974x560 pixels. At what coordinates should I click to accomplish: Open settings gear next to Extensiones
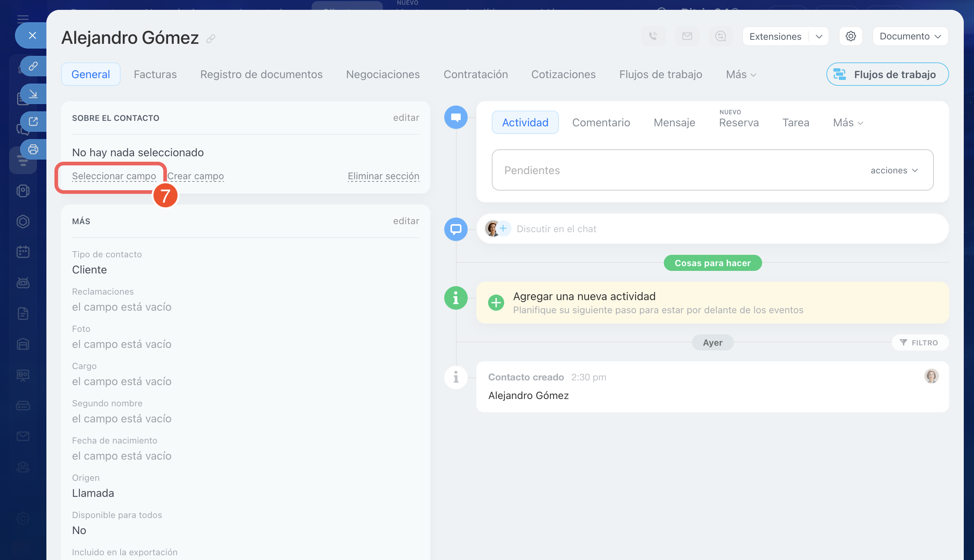[x=851, y=36]
